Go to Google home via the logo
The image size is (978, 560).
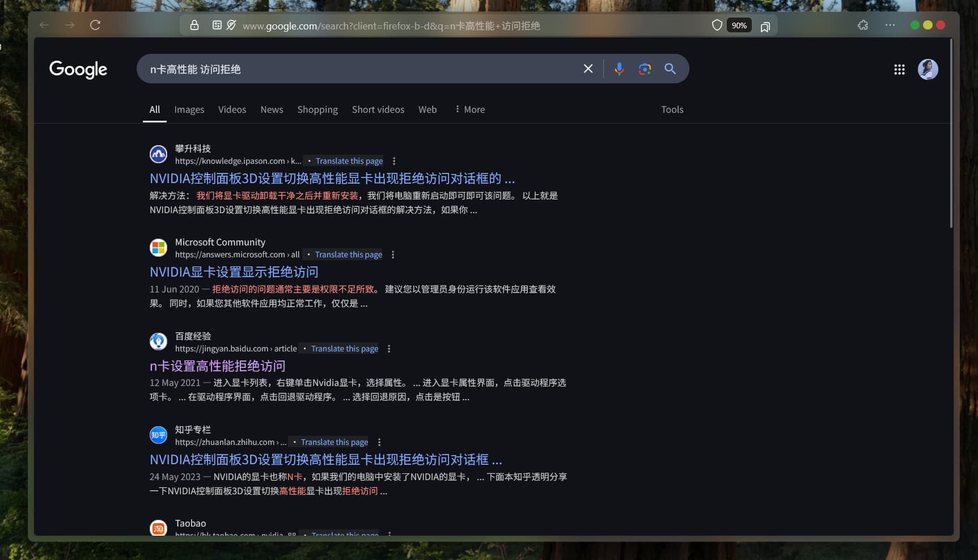(x=78, y=69)
